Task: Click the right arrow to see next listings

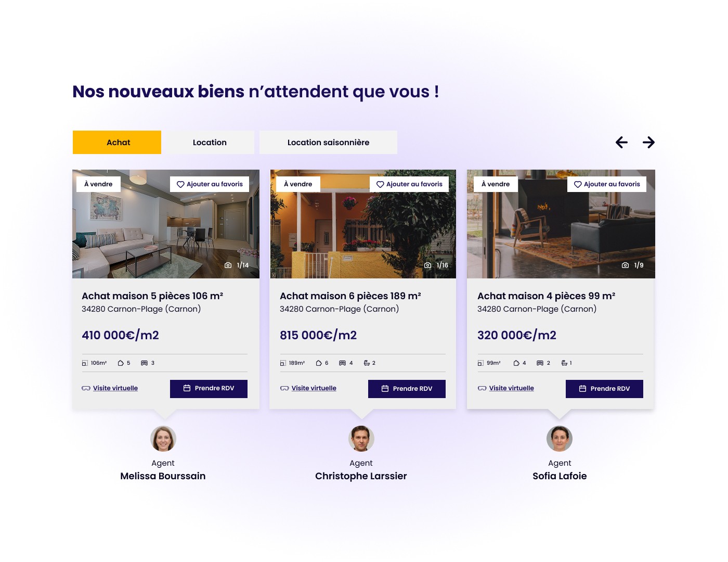Action: tap(648, 142)
